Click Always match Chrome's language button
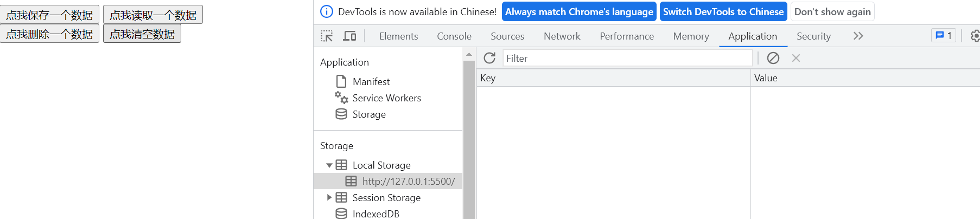Viewport: 980px width, 219px height. (579, 12)
